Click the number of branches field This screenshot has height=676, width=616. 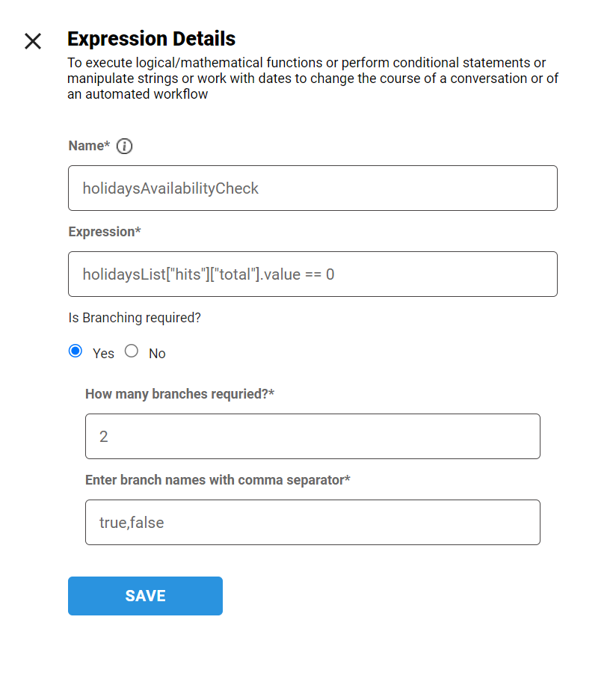(x=312, y=436)
